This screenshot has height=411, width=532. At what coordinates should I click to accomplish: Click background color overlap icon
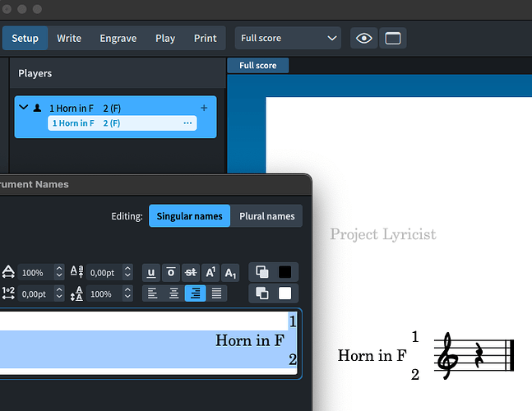(x=262, y=293)
